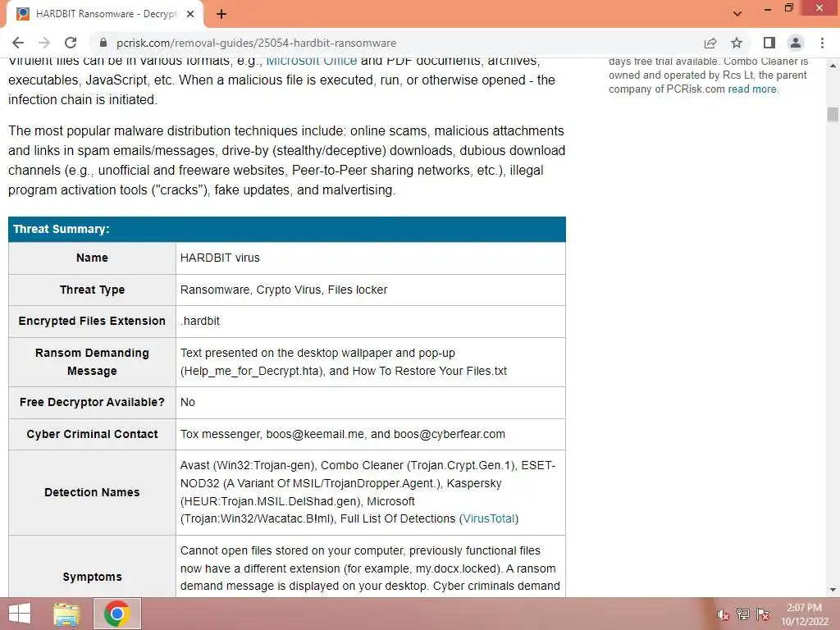Minimize the Chrome window
Screen dimensions: 840x630
click(768, 8)
